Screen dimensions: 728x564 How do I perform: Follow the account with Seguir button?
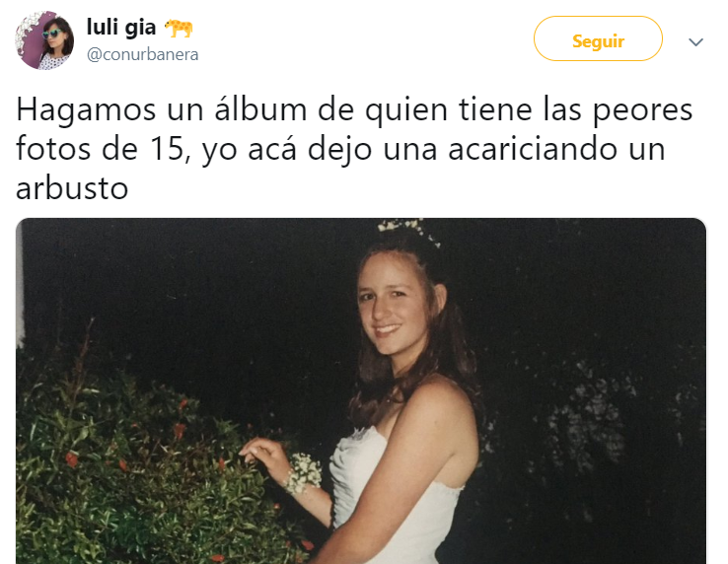click(598, 38)
